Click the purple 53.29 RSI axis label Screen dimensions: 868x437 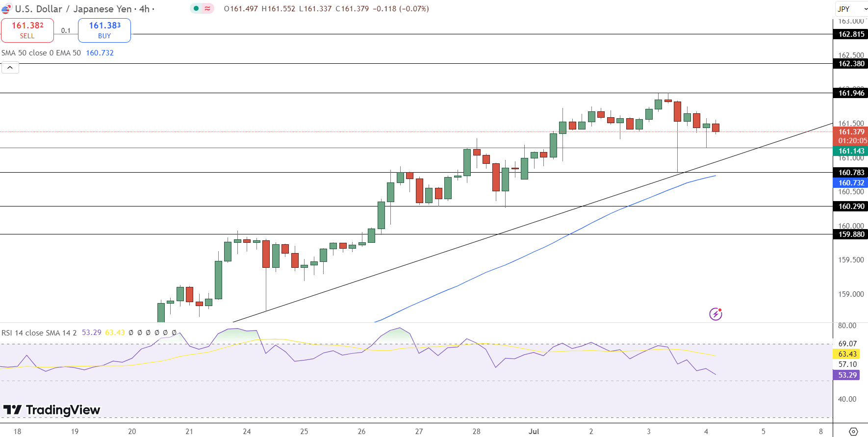click(847, 375)
